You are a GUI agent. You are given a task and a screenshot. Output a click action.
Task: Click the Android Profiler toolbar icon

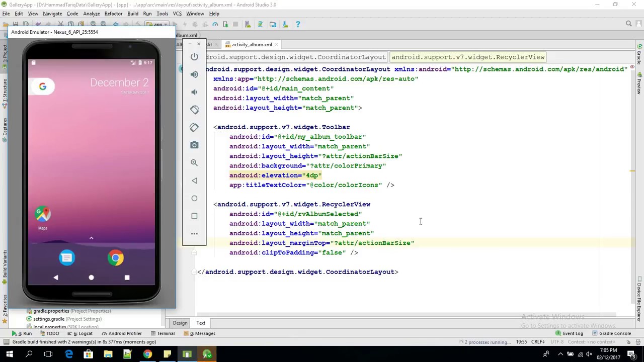pos(215,24)
